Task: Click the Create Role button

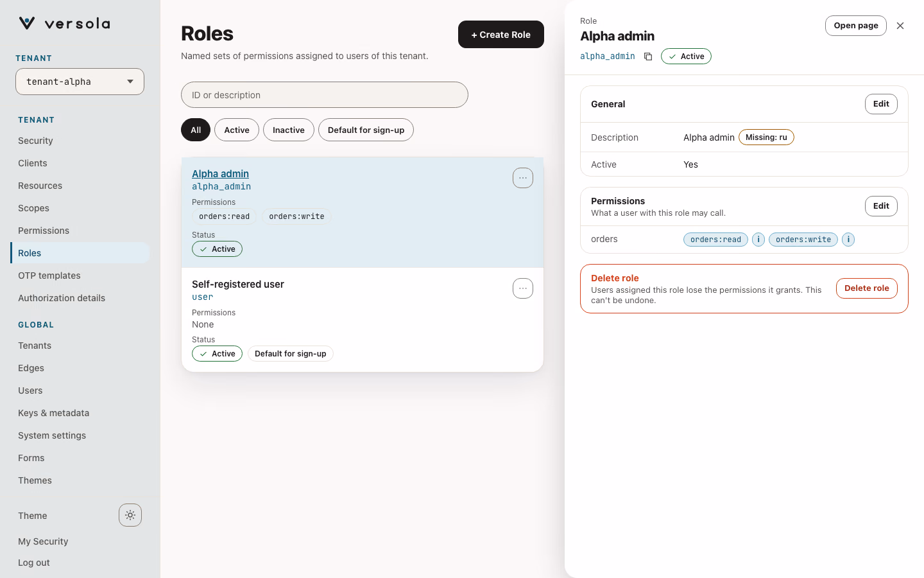Action: [501, 35]
